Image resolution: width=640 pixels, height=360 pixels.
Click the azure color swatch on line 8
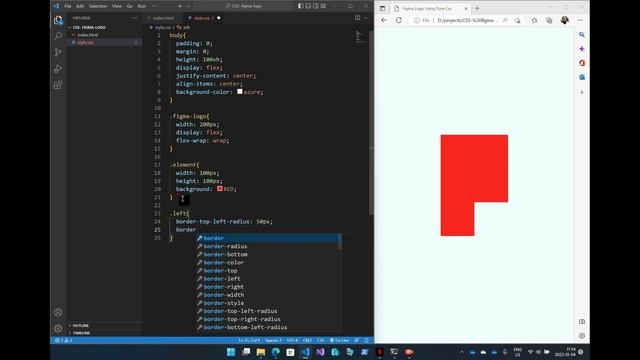(240, 91)
